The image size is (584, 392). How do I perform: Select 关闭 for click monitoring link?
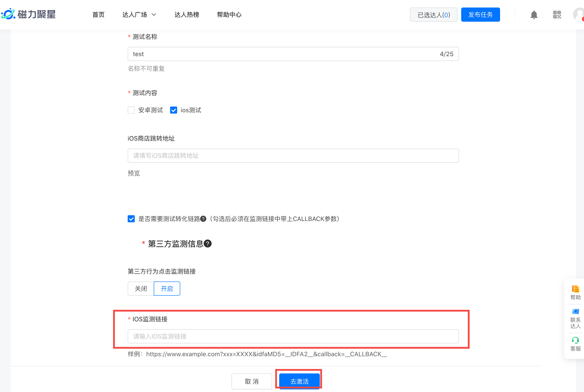tap(141, 289)
